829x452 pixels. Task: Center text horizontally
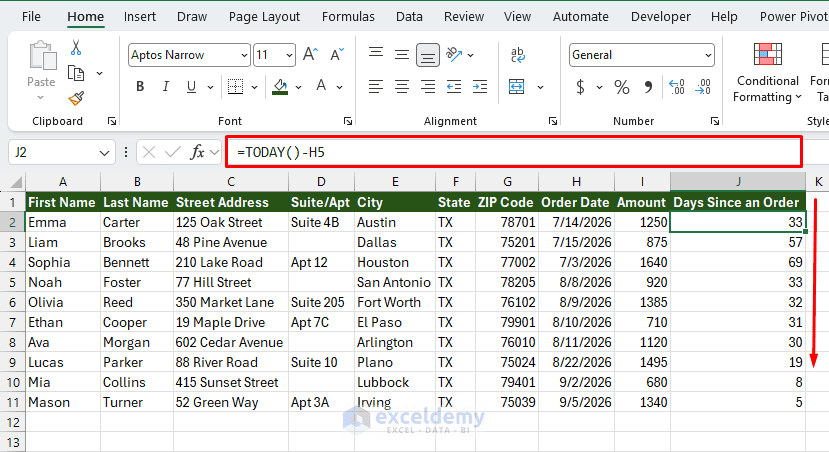pos(402,86)
